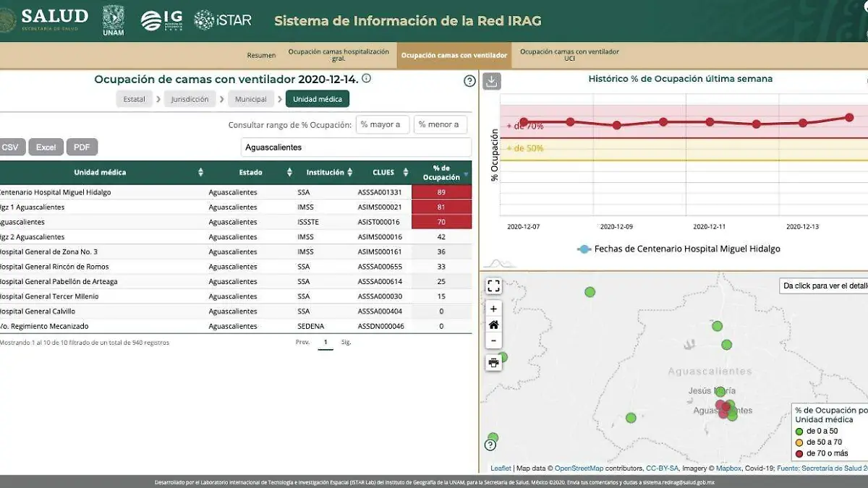This screenshot has height=488, width=868.
Task: Zoom in on the map
Action: (x=493, y=309)
